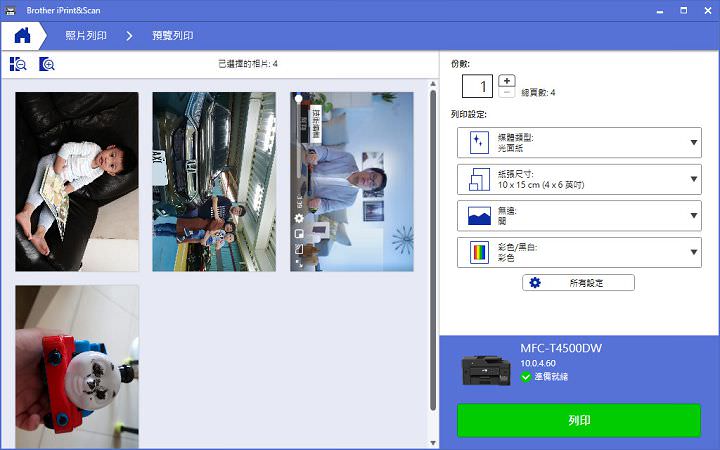Zoom in the photo thumbnails

pyautogui.click(x=46, y=64)
